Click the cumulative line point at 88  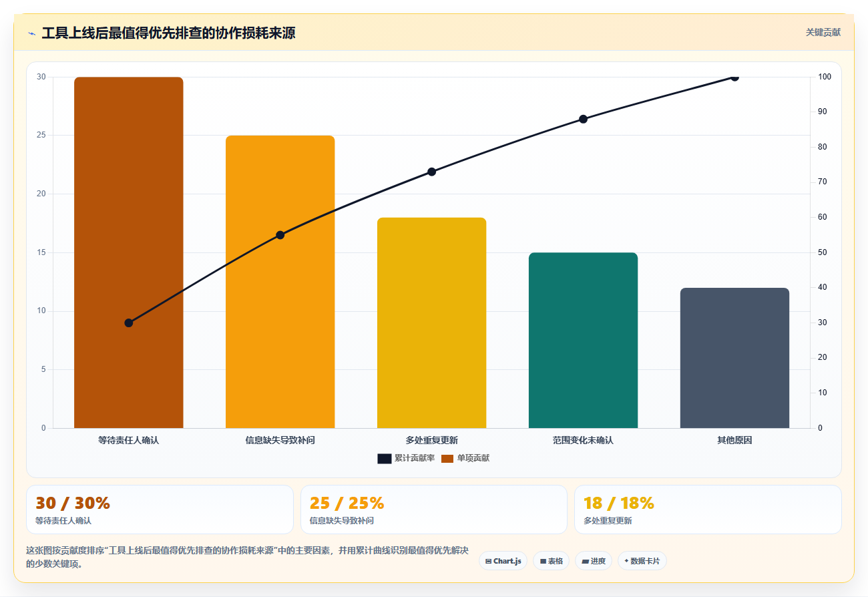583,119
